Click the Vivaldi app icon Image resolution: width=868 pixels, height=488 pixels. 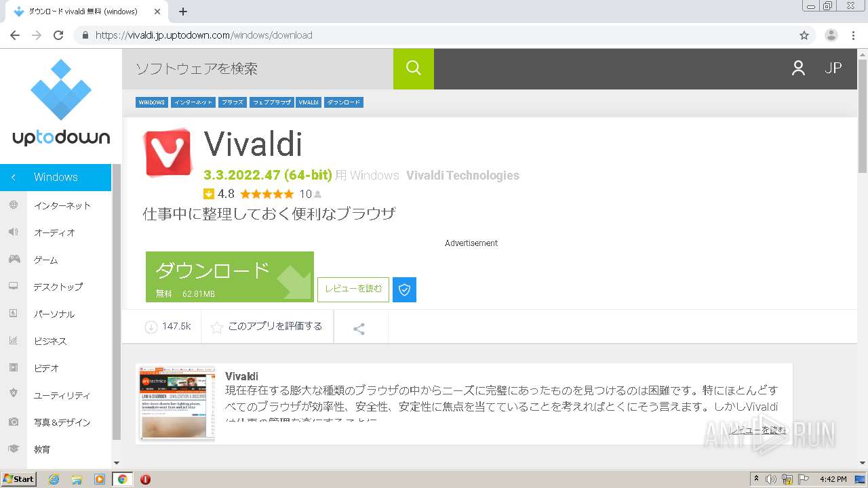167,152
